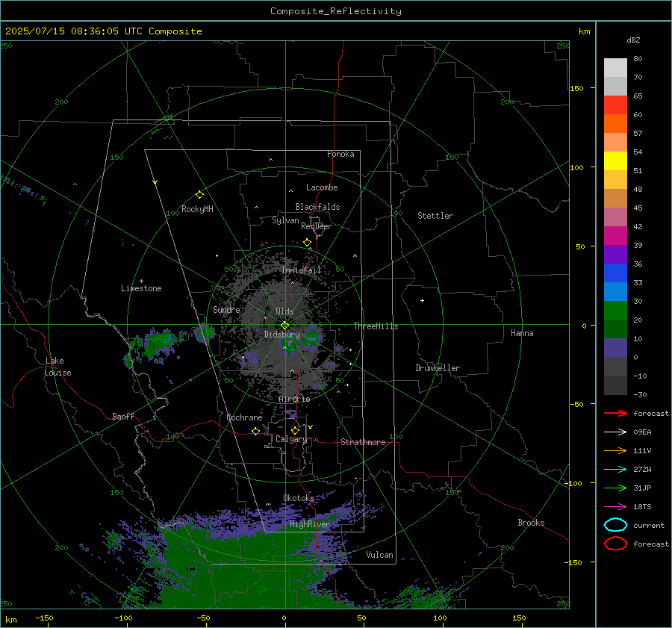The image size is (672, 628).
Task: Click the Banff town label
Action: (123, 417)
